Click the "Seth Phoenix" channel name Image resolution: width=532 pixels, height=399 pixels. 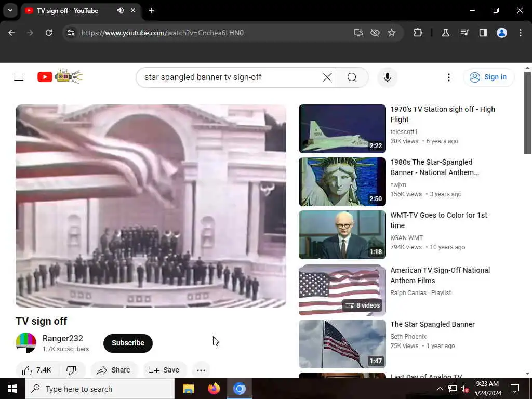click(408, 336)
